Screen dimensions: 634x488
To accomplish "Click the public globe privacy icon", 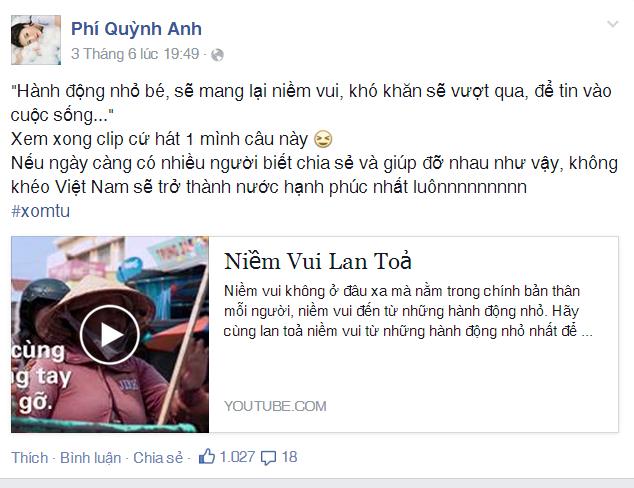I will [x=217, y=55].
